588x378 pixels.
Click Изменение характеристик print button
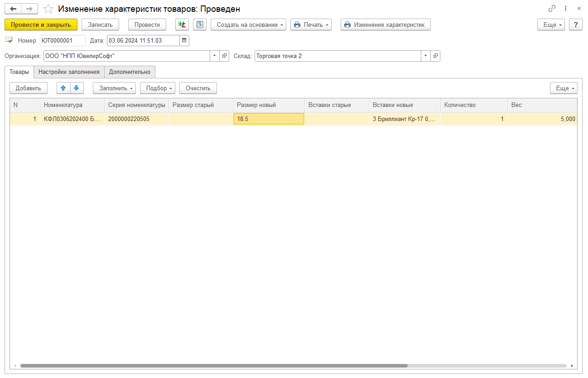tap(386, 24)
